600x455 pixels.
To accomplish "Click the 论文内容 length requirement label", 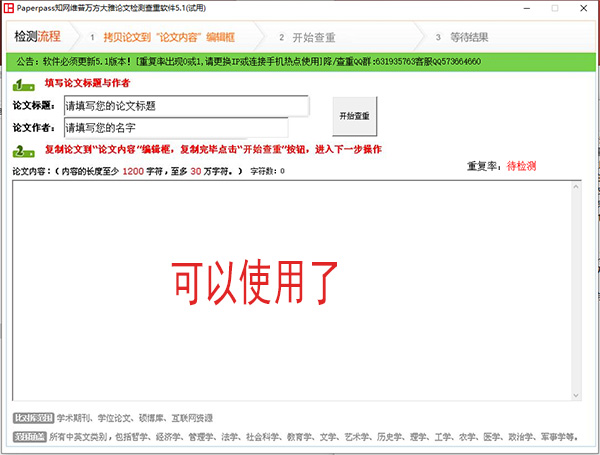I will [x=127, y=171].
